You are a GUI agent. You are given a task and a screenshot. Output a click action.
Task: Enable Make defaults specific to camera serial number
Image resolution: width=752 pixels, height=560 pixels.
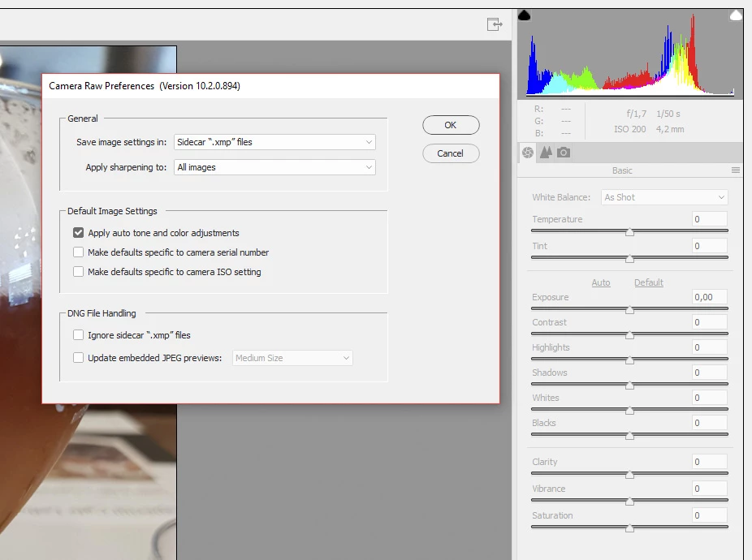tap(78, 252)
